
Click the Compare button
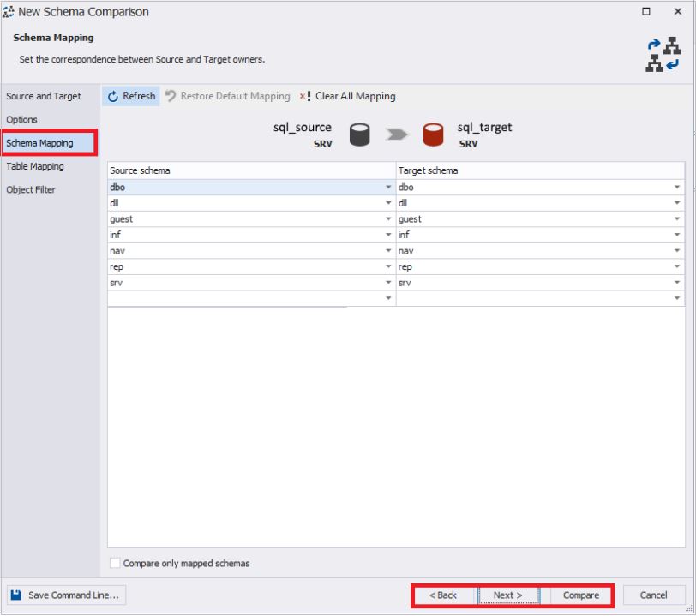pos(580,595)
